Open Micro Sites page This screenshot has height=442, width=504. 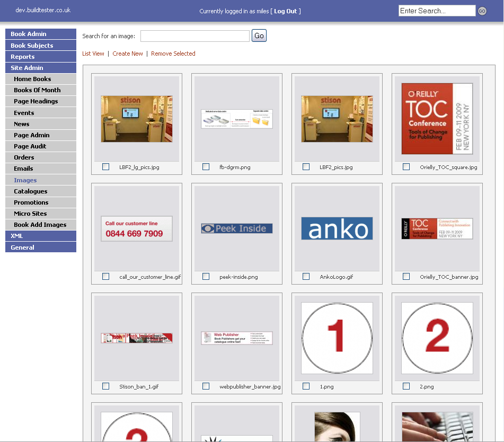pyautogui.click(x=41, y=214)
